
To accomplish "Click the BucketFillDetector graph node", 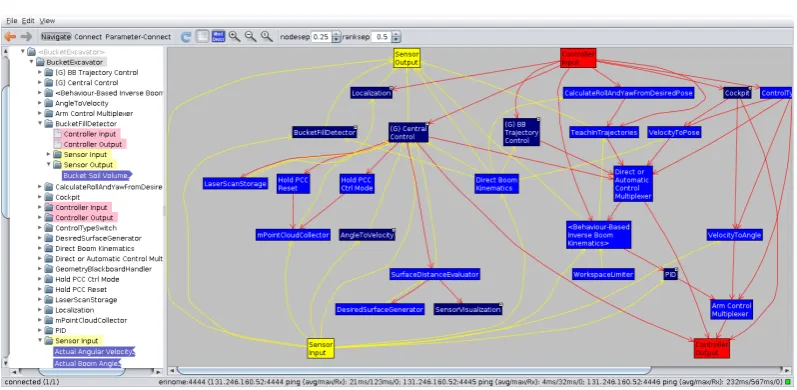I will tap(324, 132).
